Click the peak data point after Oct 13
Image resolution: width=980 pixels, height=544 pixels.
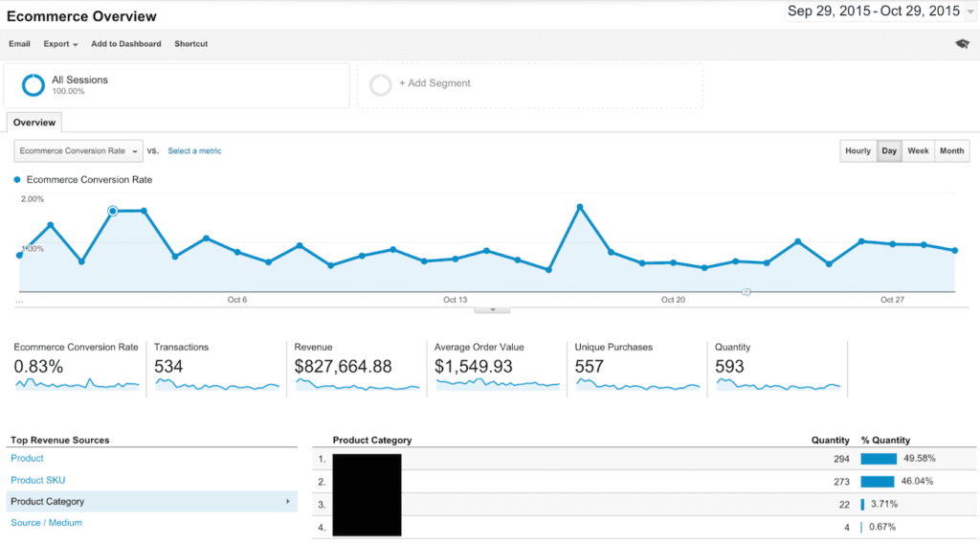click(580, 207)
